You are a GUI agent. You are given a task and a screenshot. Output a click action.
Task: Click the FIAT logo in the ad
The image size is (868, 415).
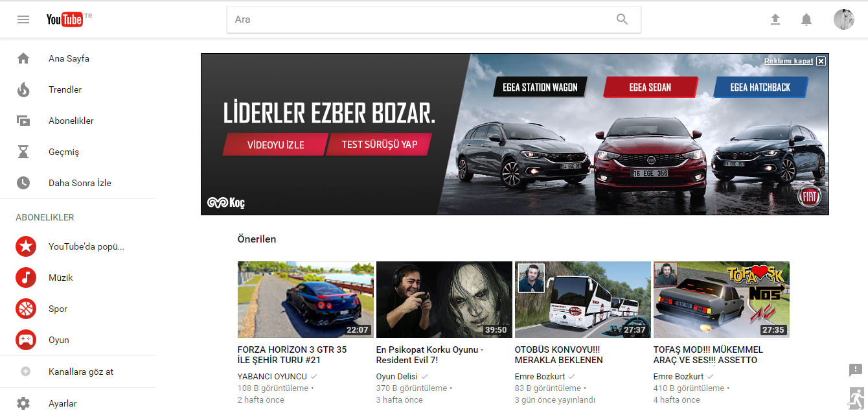tap(809, 195)
